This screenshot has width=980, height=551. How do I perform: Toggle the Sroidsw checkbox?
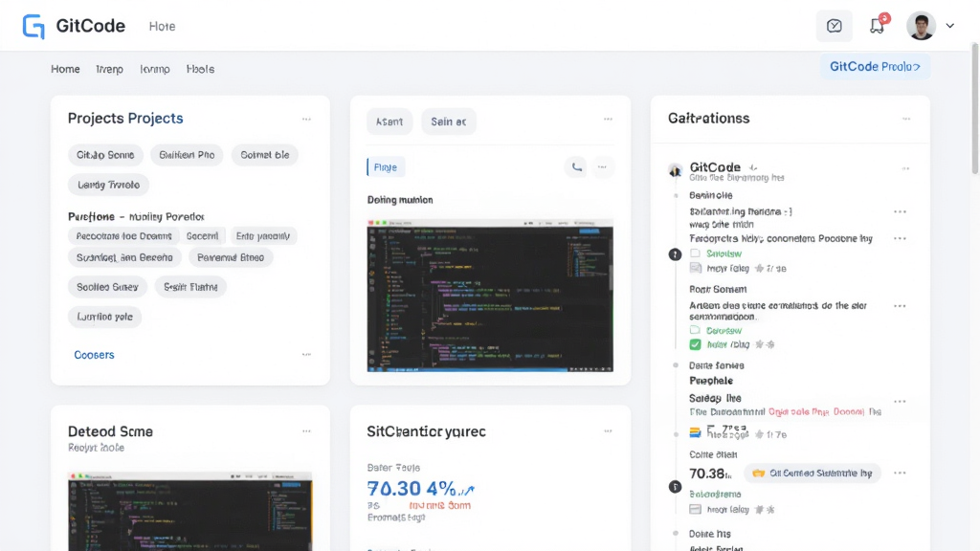(695, 253)
